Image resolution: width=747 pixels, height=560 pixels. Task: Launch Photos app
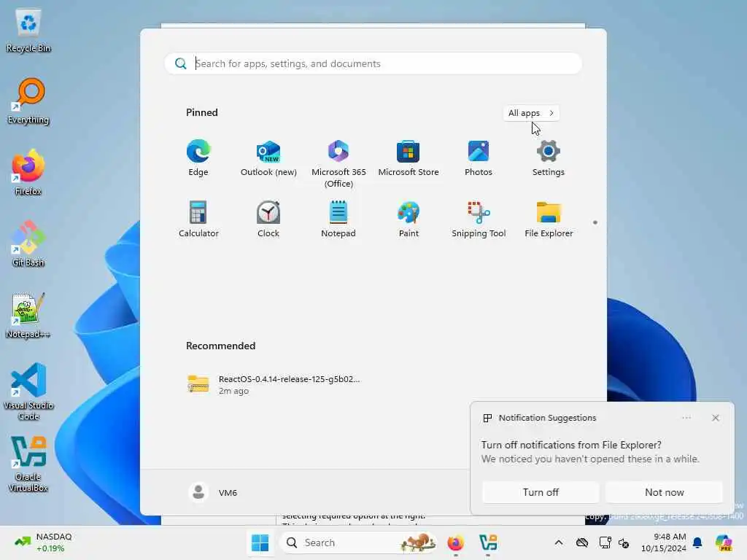point(479,158)
